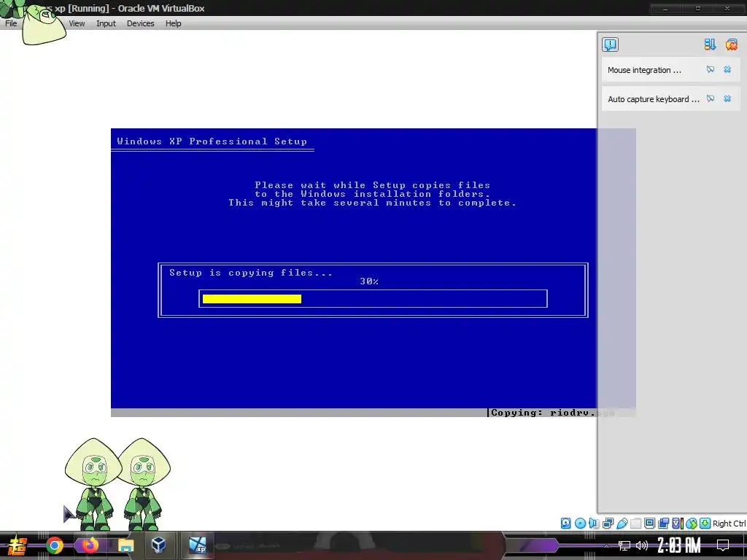The width and height of the screenshot is (747, 560).
Task: Maximize the VirtualBox VM window
Action: [x=697, y=9]
